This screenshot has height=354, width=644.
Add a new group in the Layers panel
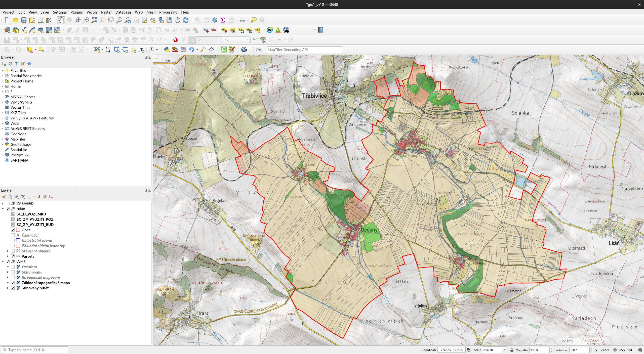[10, 197]
